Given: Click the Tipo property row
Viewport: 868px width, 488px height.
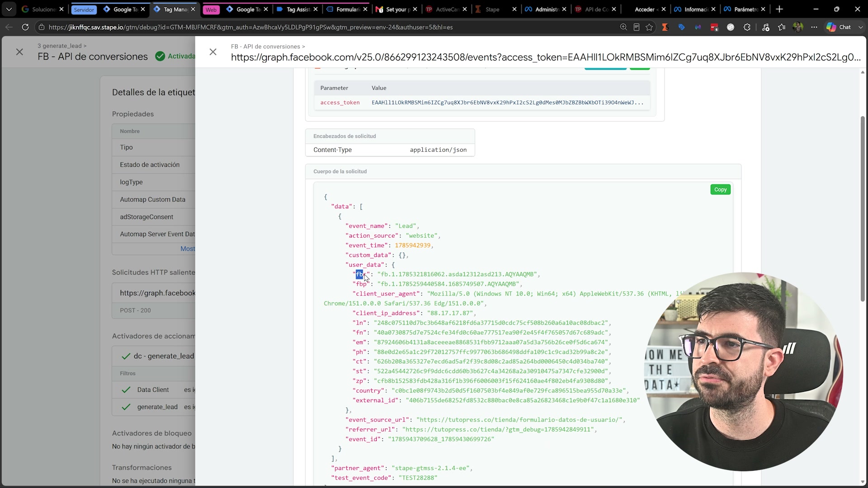Looking at the screenshot, I should (154, 147).
